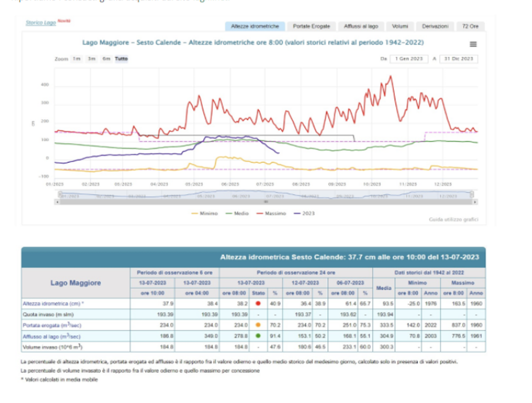Screen dimensions: 532x403
Task: Click the start date field 1 Gen 2023
Action: point(409,58)
